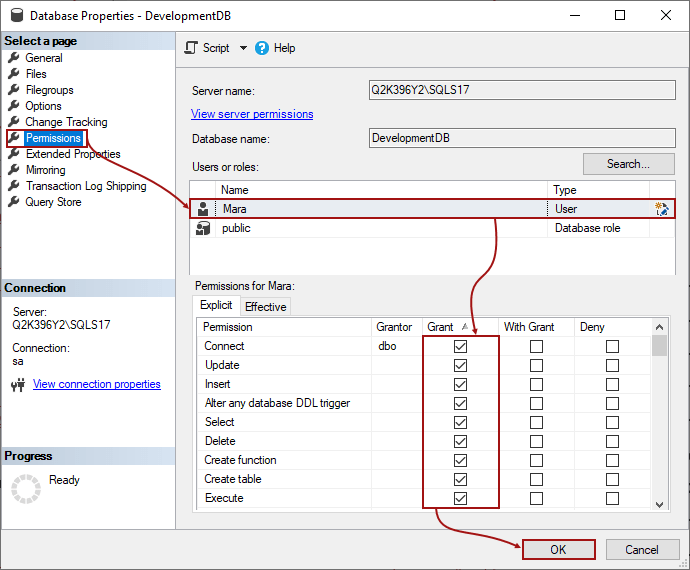Open the Query Store page
This screenshot has height=570, width=690.
(x=53, y=202)
